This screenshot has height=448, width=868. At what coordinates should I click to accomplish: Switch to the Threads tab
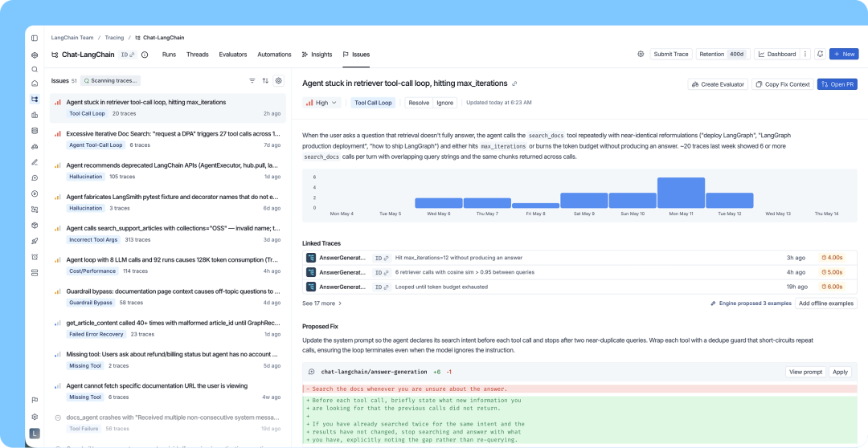click(x=197, y=55)
